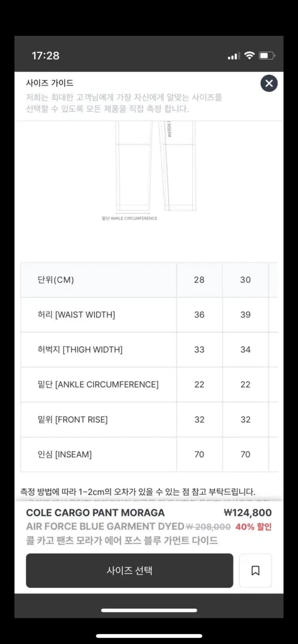
Task: Tap the 17:28 clock in status bar
Action: [x=46, y=55]
